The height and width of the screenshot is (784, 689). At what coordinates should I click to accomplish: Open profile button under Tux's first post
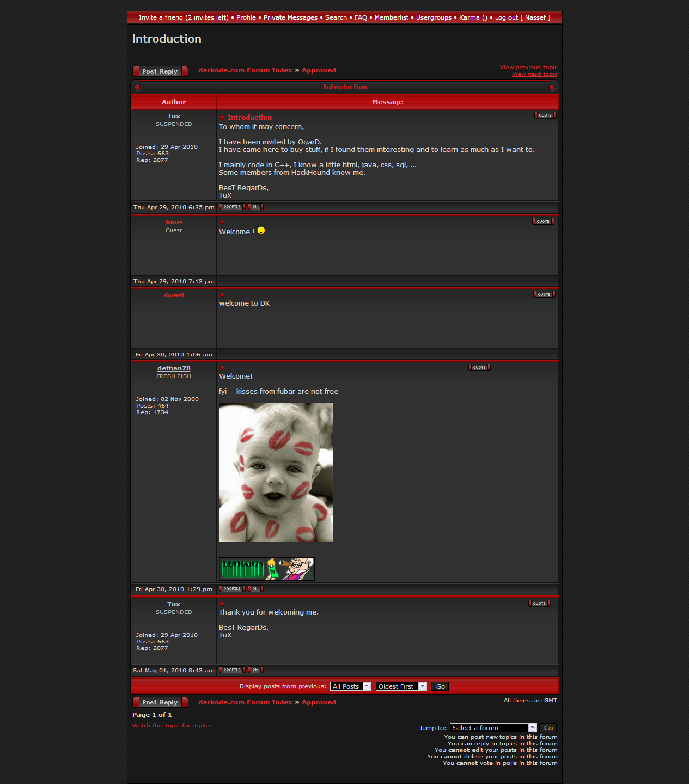232,207
